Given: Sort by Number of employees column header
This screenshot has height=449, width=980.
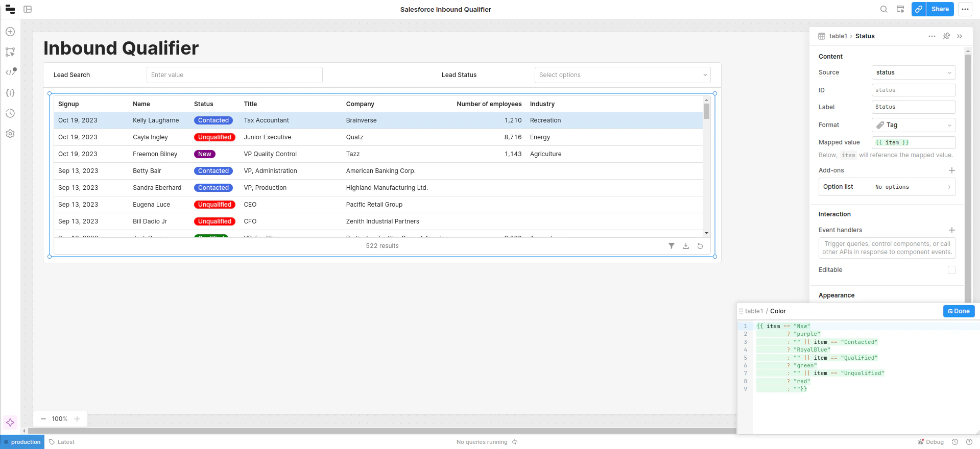Looking at the screenshot, I should [x=489, y=104].
